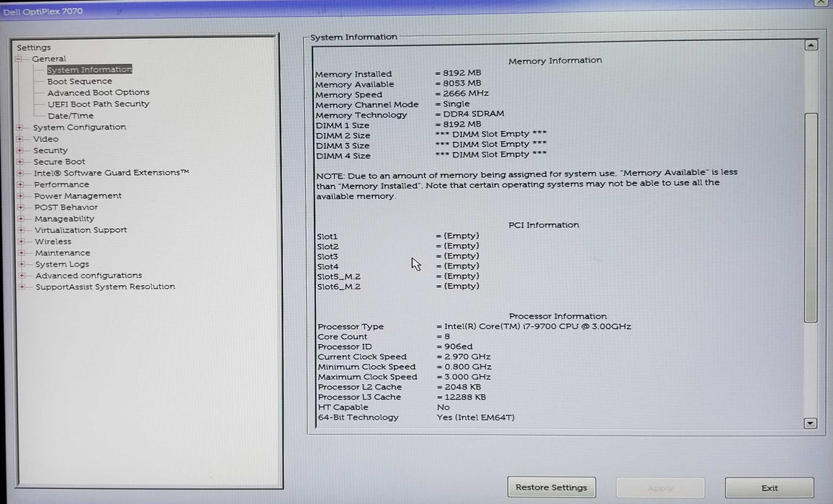Click the Apply button
Viewport: 833px width, 504px height.
pos(659,487)
